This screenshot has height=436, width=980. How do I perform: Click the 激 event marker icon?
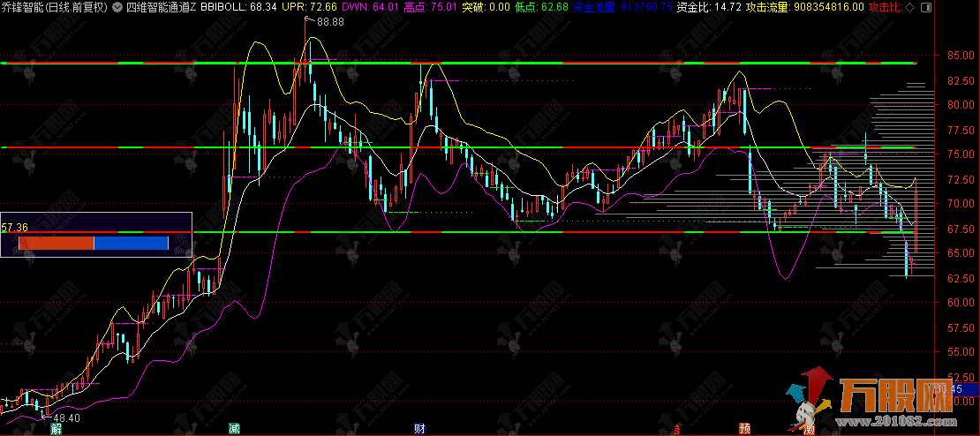click(x=810, y=429)
